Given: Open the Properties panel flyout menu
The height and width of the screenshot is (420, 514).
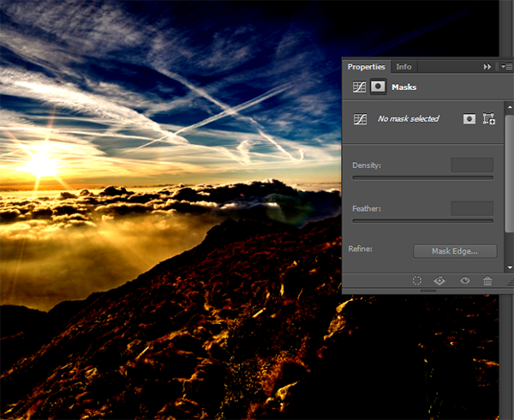Looking at the screenshot, I should [x=506, y=67].
